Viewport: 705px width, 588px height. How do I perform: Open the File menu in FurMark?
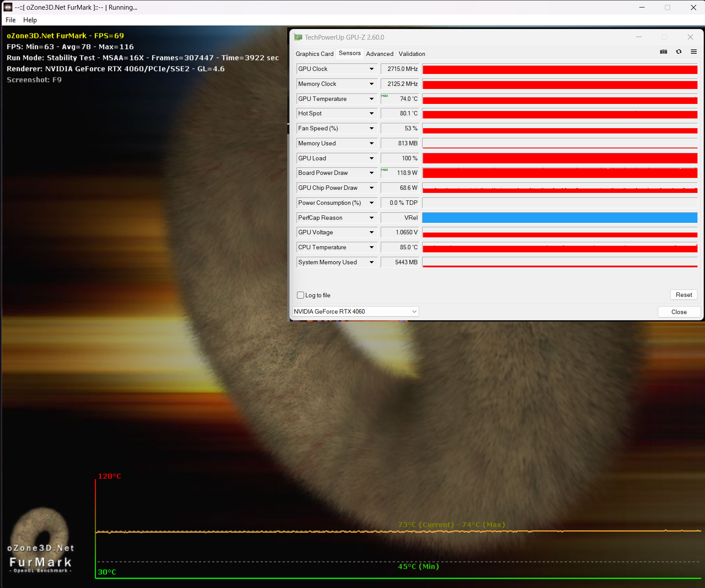11,20
